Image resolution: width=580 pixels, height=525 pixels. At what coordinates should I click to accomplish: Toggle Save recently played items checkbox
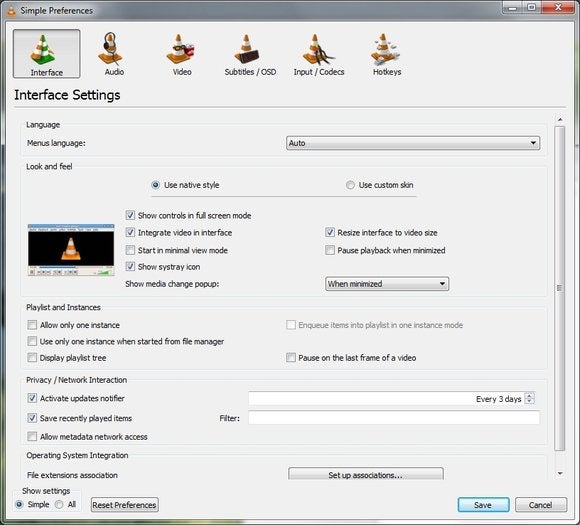[x=32, y=418]
